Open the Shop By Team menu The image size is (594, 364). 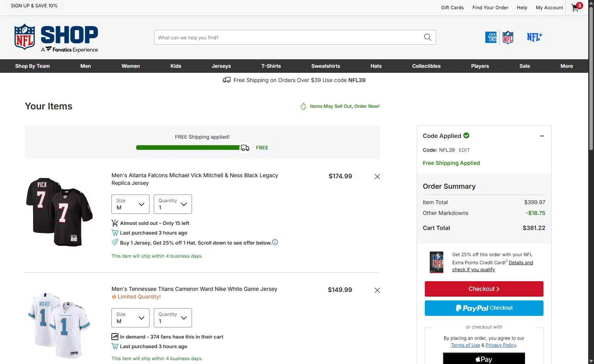(32, 66)
